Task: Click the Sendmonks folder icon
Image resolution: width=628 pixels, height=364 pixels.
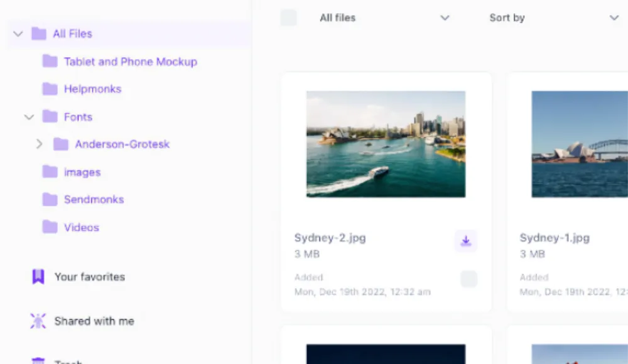Action: (x=50, y=200)
